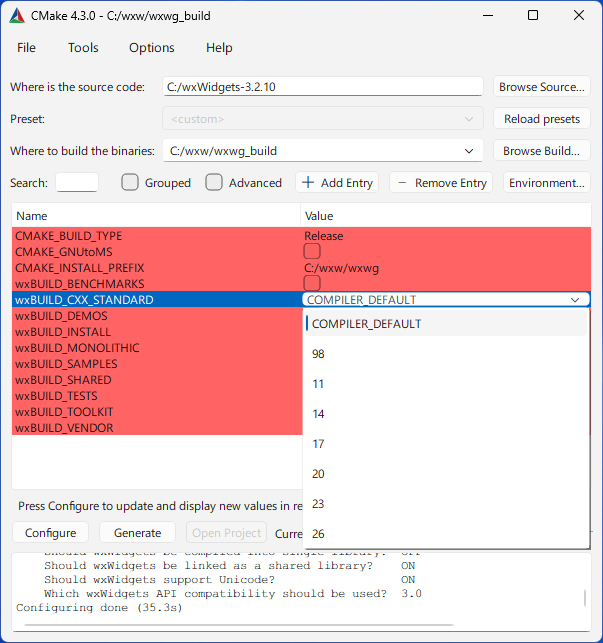Enable the Grouped checkbox
Viewport: 603px width, 643px height.
pos(130,182)
